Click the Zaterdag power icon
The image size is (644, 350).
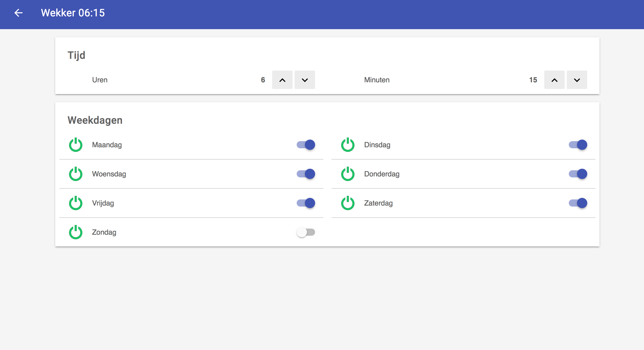click(x=348, y=203)
